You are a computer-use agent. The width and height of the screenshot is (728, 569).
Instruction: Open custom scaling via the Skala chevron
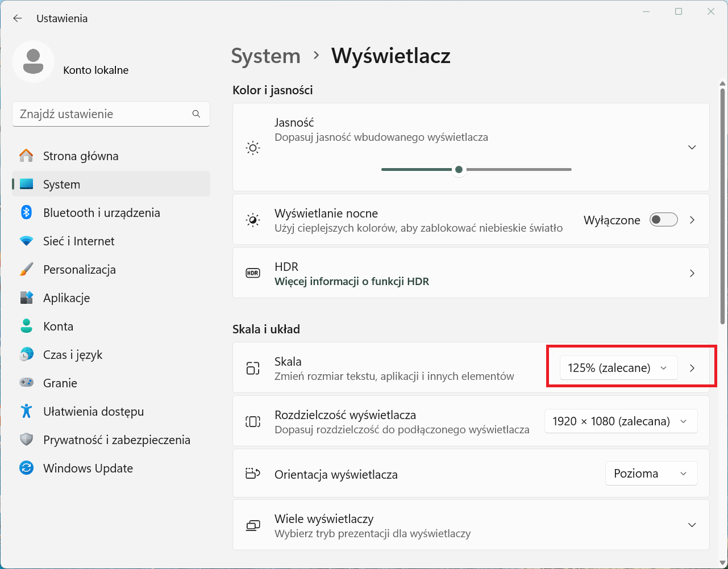point(692,368)
